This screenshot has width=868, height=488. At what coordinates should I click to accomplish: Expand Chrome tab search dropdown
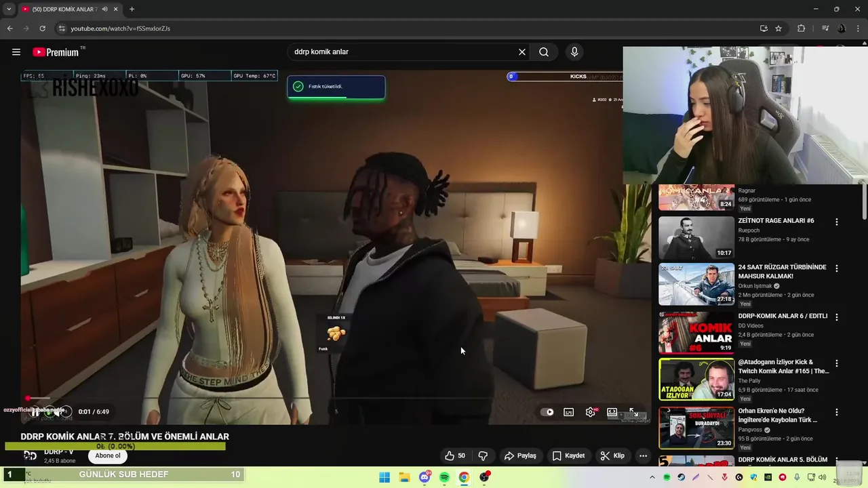(9, 9)
